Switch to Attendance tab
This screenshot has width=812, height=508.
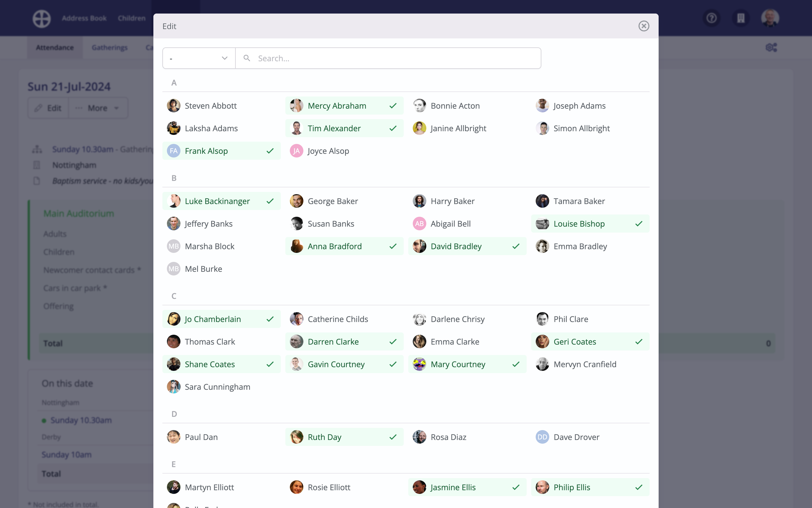(55, 47)
